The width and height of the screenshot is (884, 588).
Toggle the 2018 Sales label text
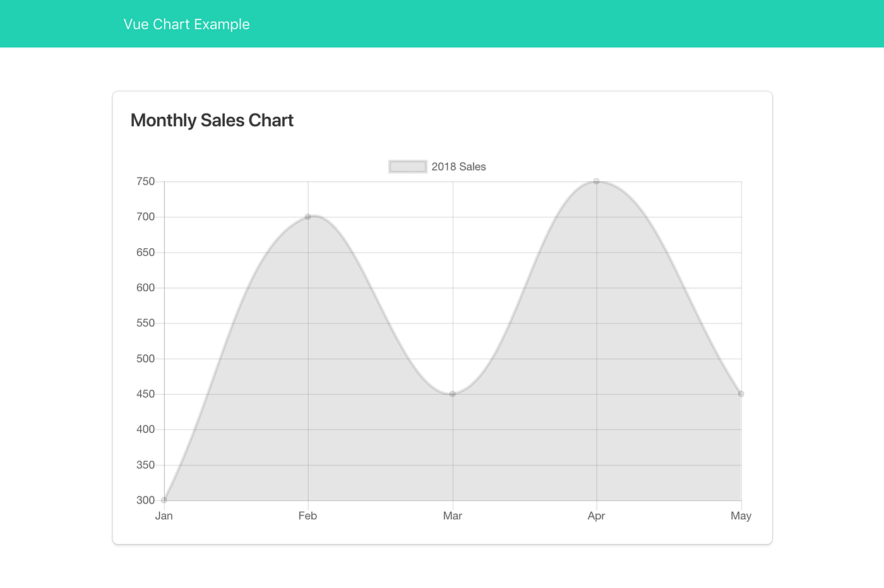(x=458, y=166)
